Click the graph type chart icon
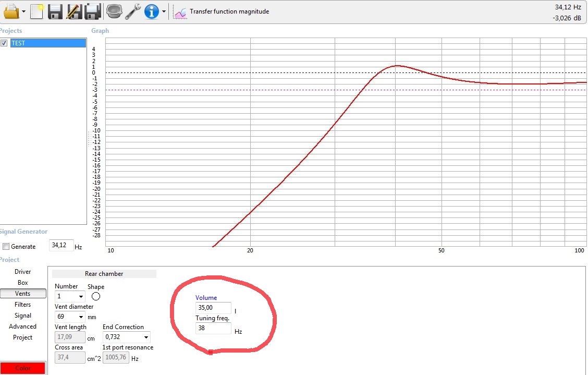The image size is (588, 375). point(180,13)
